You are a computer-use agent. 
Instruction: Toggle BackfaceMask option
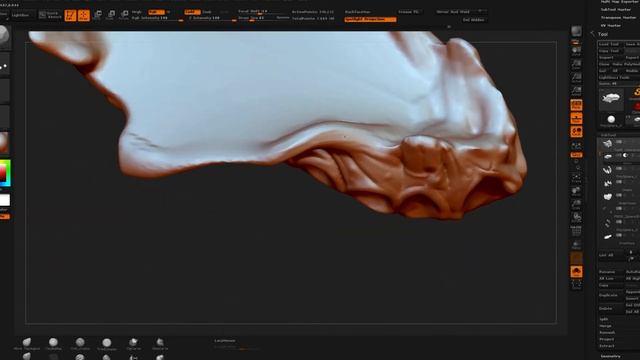358,12
